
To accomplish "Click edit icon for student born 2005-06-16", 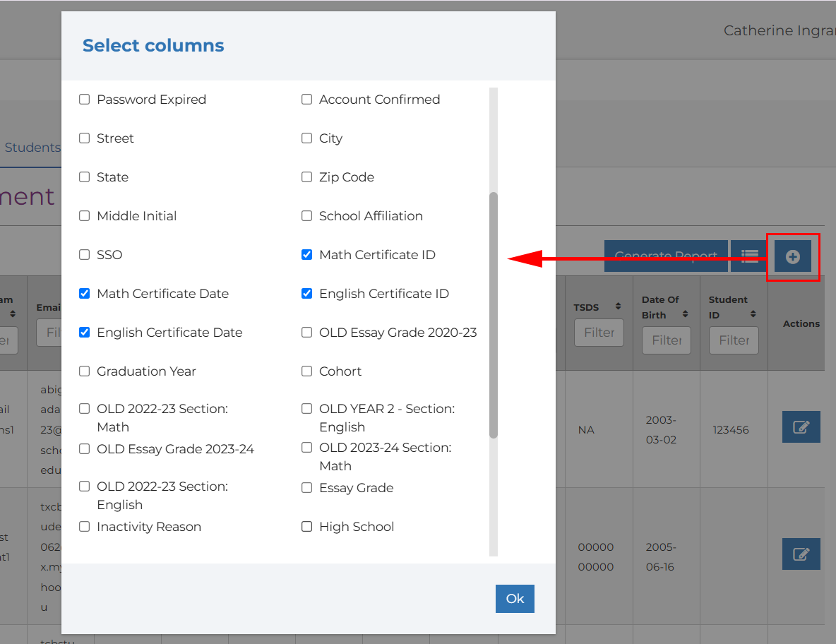I will [x=801, y=554].
